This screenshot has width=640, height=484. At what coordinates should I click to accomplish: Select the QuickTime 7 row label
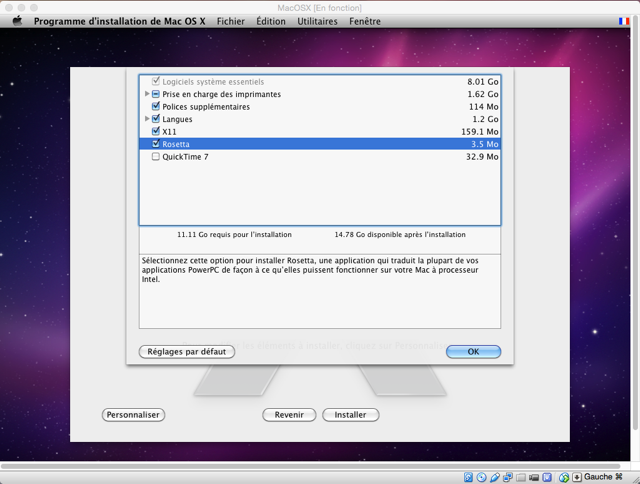185,157
